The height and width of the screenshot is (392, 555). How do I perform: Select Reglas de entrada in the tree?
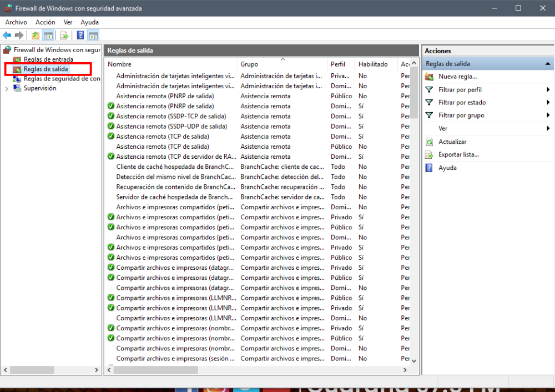coord(48,59)
